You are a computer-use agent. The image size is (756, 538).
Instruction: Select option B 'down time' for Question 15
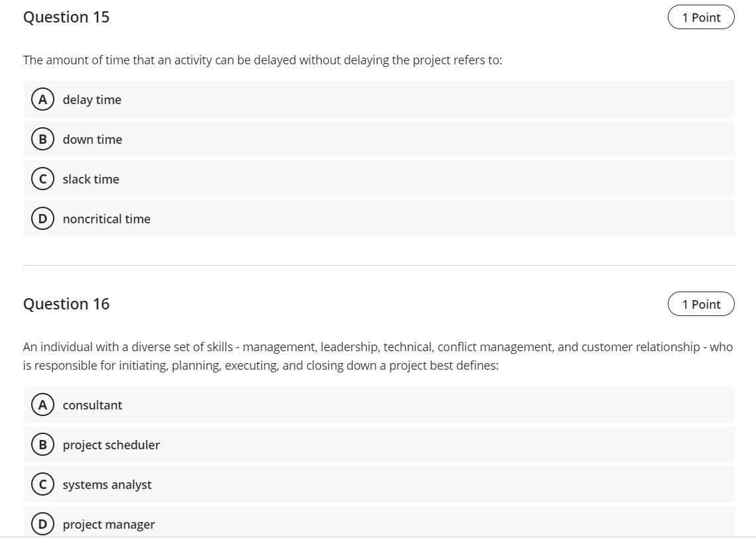pyautogui.click(x=379, y=139)
